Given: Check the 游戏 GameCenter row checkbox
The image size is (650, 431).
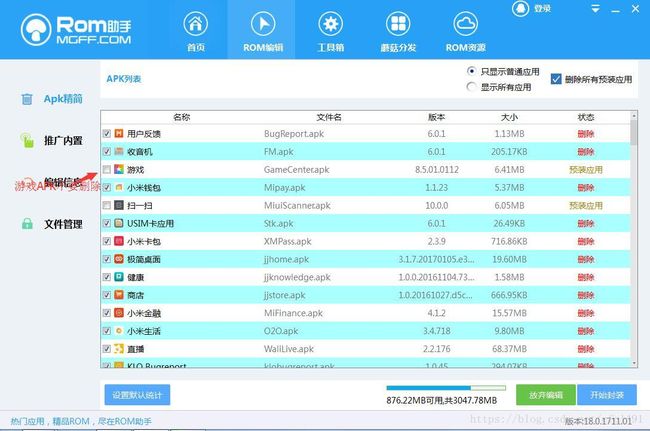Looking at the screenshot, I should 107,169.
